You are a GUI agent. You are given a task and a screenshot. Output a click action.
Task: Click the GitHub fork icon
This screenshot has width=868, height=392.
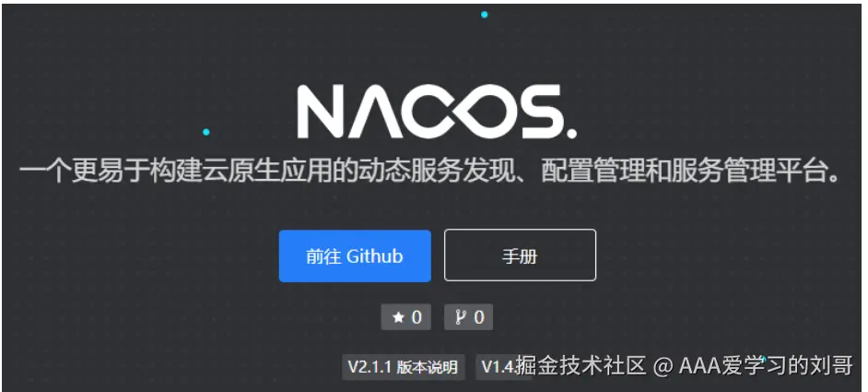point(461,317)
